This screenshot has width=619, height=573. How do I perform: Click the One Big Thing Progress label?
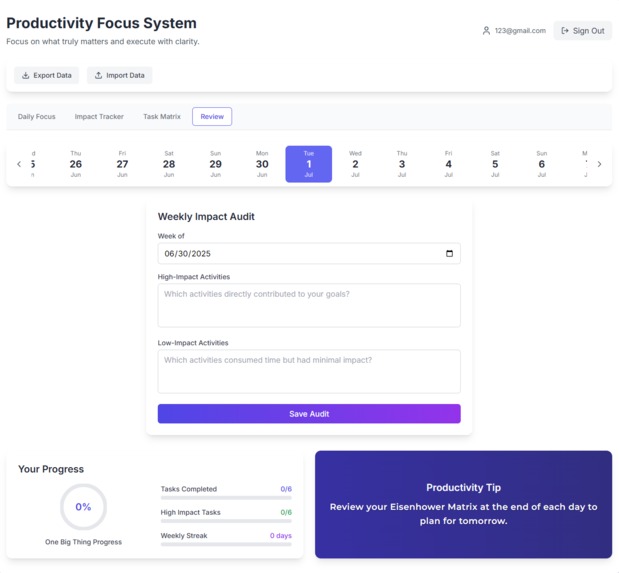(x=83, y=542)
